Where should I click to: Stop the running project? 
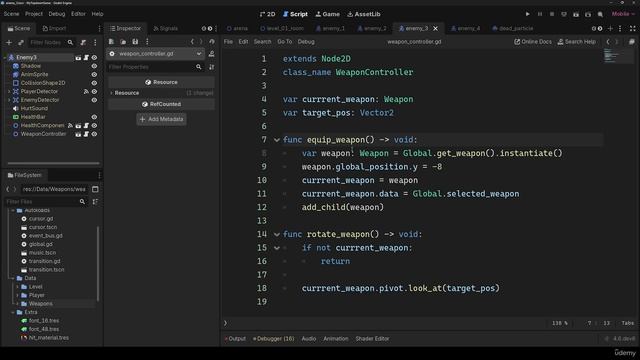pos(552,14)
